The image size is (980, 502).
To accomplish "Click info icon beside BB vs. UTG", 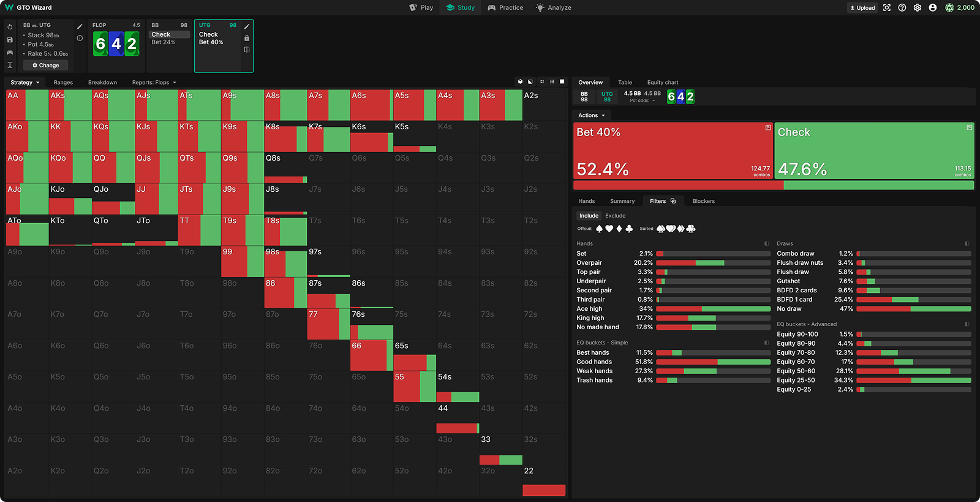I will (80, 38).
